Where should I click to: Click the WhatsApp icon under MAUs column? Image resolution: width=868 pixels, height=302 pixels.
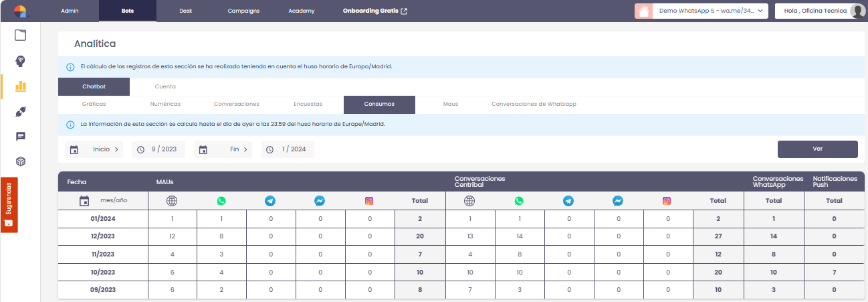(x=221, y=201)
